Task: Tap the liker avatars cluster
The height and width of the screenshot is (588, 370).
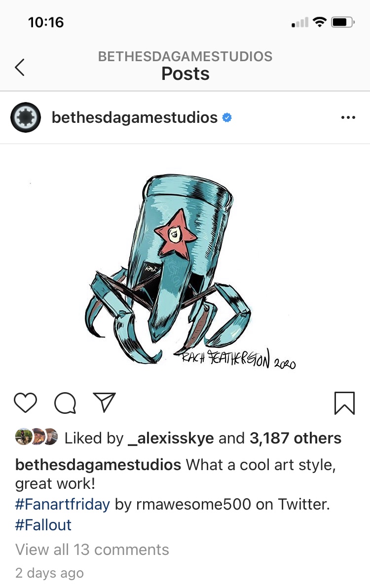Action: coord(37,437)
